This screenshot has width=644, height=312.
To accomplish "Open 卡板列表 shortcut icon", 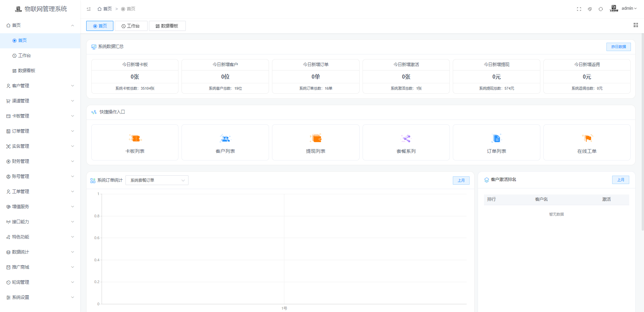I will click(135, 138).
